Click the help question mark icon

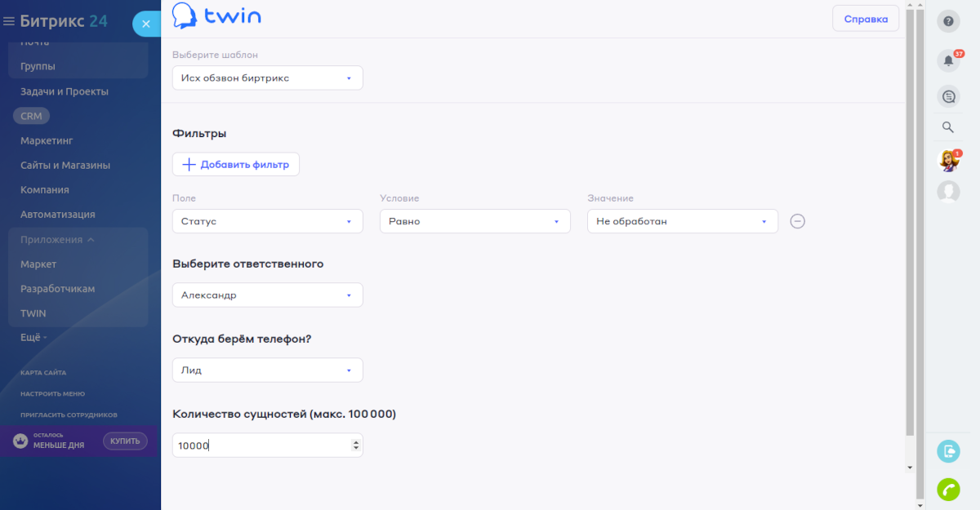948,21
